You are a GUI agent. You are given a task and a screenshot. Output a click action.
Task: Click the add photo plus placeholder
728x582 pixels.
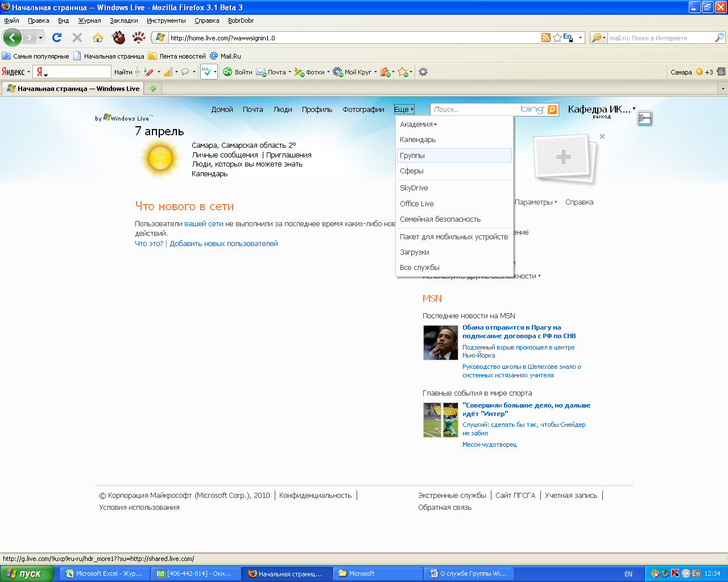coord(564,157)
